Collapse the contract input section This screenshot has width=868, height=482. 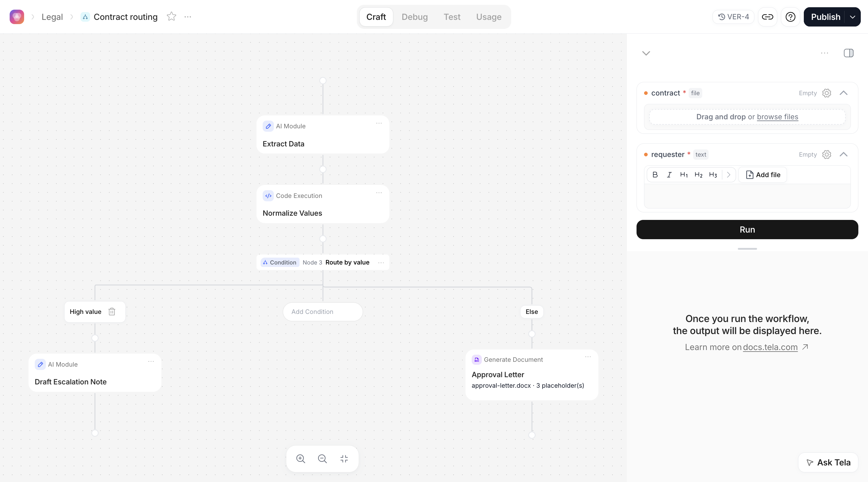[x=843, y=93]
